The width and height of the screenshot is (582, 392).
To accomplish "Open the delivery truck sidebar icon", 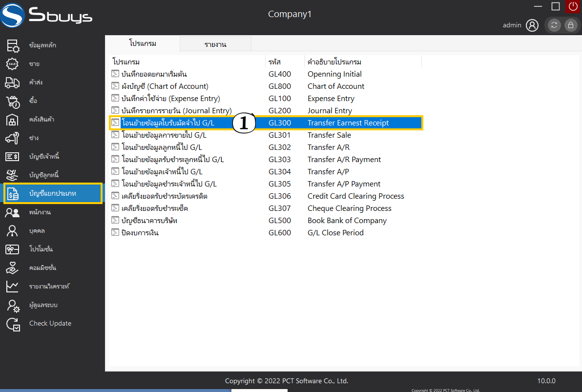I will pyautogui.click(x=12, y=83).
